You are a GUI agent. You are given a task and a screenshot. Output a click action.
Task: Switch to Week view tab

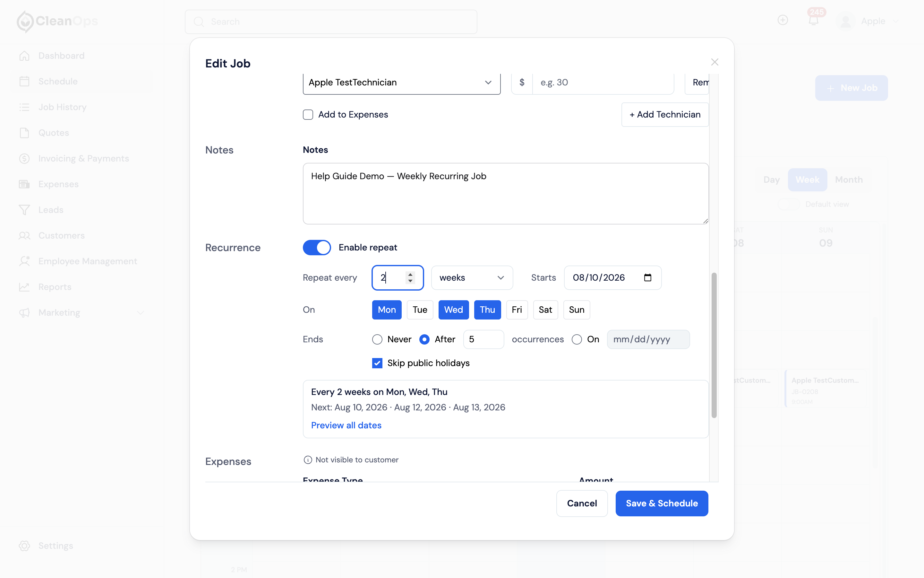pos(808,180)
